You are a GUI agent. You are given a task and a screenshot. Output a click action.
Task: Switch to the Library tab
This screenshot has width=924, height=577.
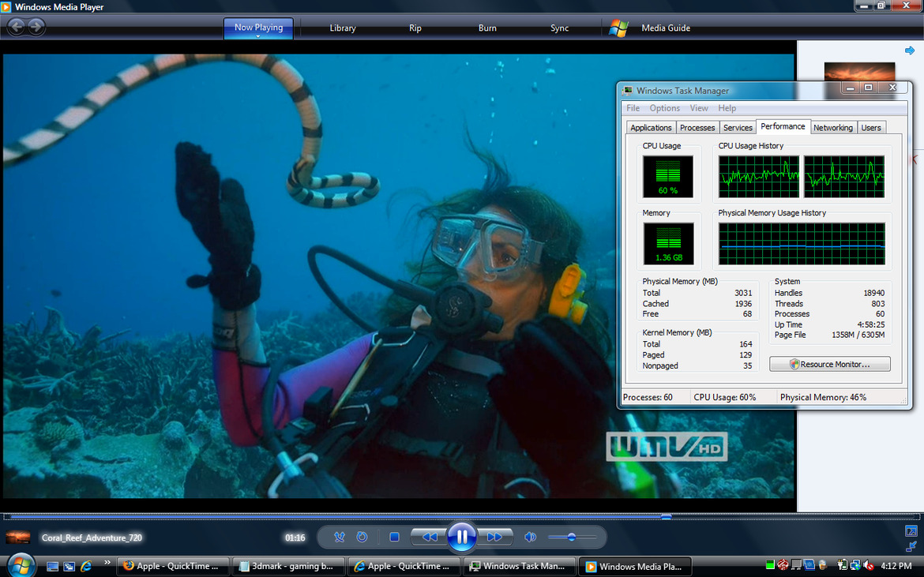pyautogui.click(x=343, y=28)
